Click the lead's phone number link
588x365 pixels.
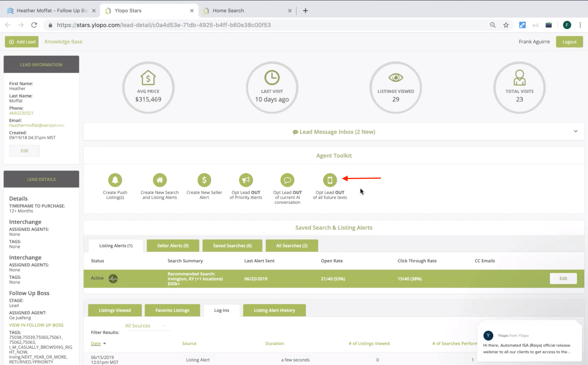[21, 113]
